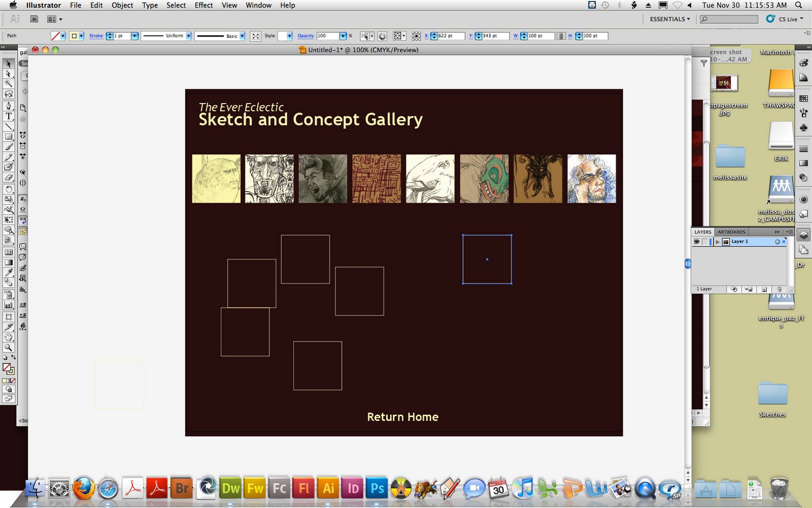Select the Magic Wand tool
Image resolution: width=812 pixels, height=508 pixels.
[9, 84]
